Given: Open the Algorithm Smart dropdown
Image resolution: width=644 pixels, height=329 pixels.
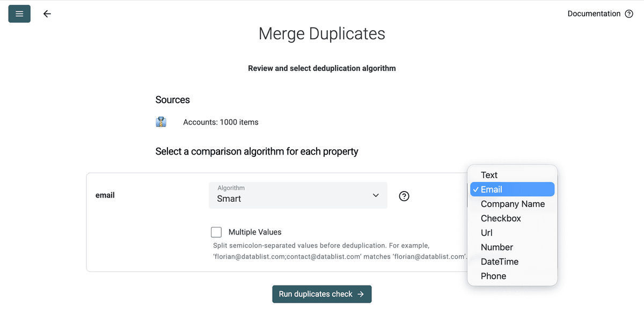Looking at the screenshot, I should 298,195.
